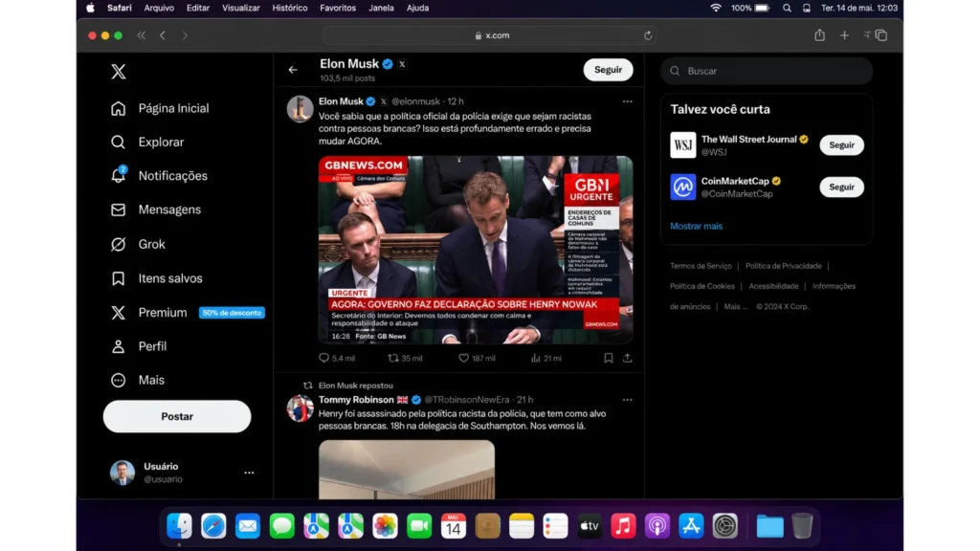Click 50% de desconto badge
980x551 pixels.
(x=232, y=313)
